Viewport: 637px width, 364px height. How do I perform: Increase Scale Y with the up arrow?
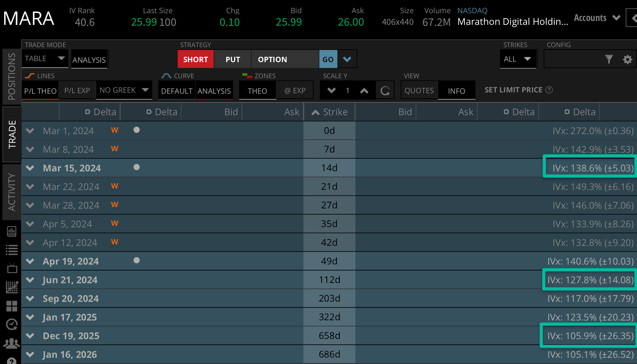pyautogui.click(x=364, y=91)
